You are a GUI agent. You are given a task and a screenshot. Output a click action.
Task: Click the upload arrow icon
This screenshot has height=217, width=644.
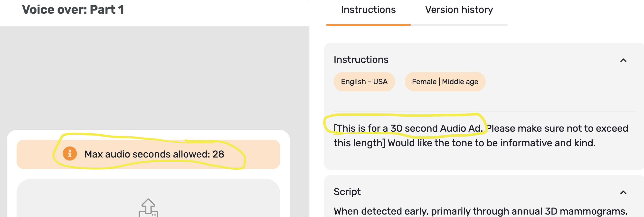(x=148, y=207)
